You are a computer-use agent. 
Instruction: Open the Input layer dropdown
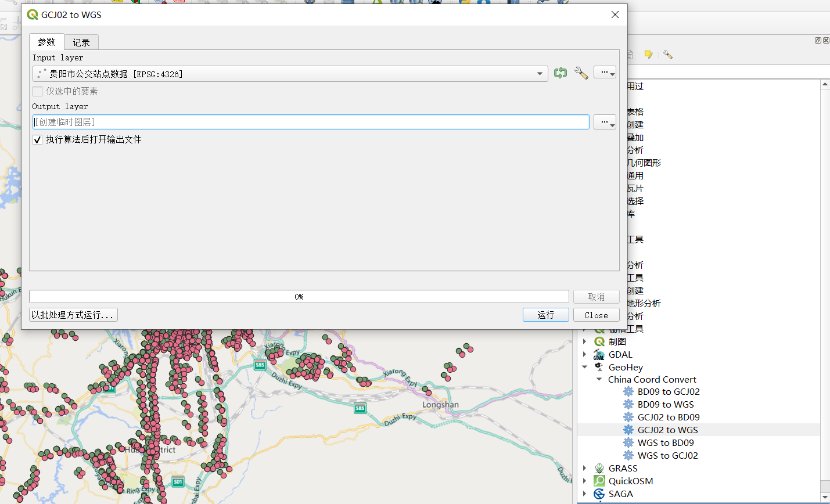pos(290,74)
